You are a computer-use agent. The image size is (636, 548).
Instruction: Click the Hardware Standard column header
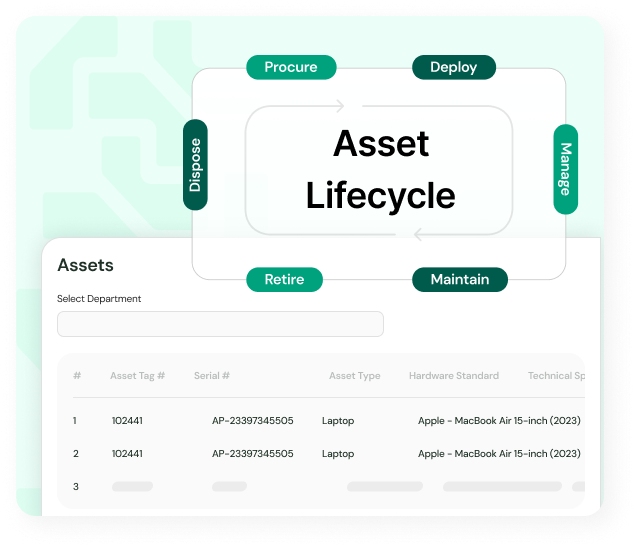[453, 376]
